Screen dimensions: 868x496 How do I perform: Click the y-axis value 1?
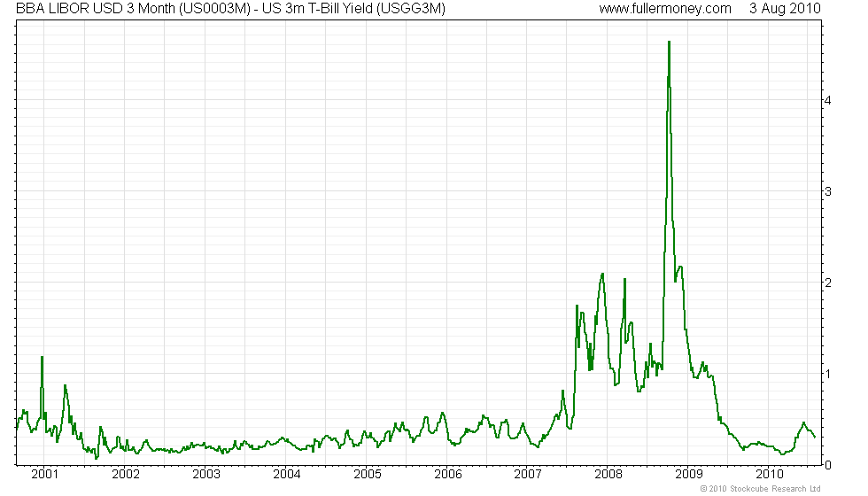[x=828, y=374]
